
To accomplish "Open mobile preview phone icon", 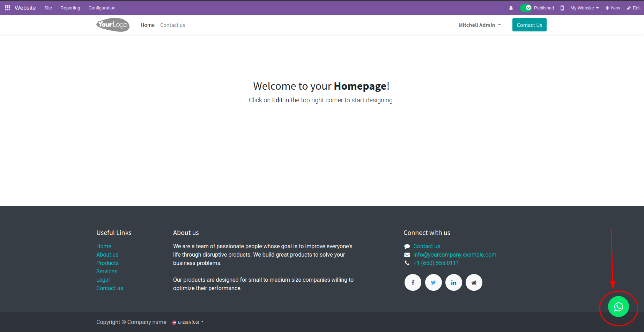I will 562,8.
